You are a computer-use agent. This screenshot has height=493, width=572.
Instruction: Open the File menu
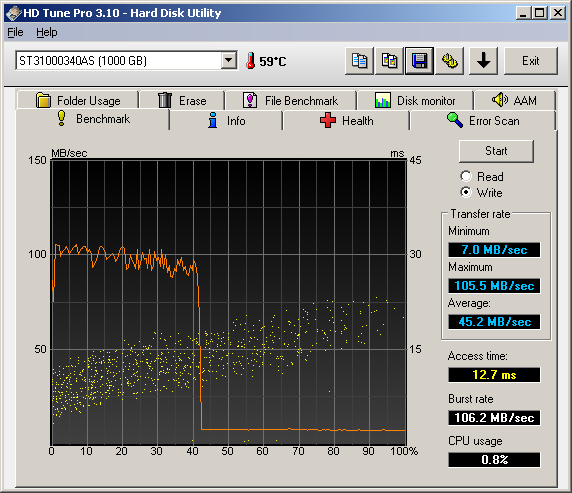click(x=15, y=32)
